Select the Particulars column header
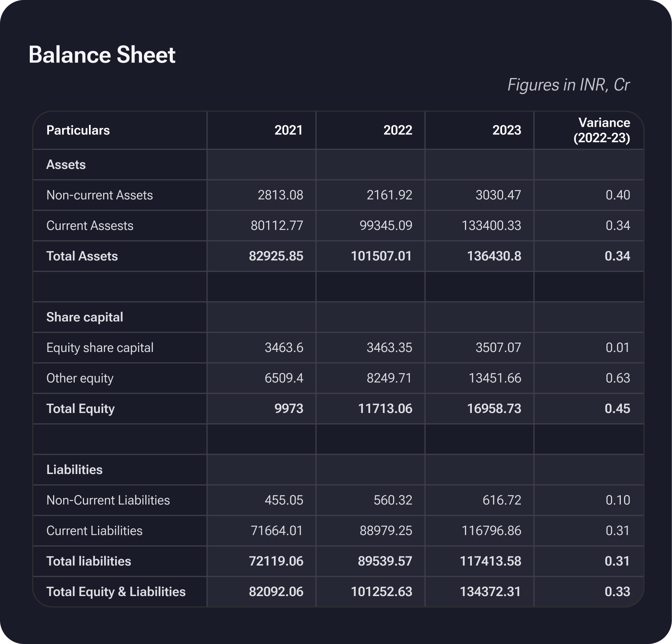Viewport: 672px width, 644px height. [78, 130]
